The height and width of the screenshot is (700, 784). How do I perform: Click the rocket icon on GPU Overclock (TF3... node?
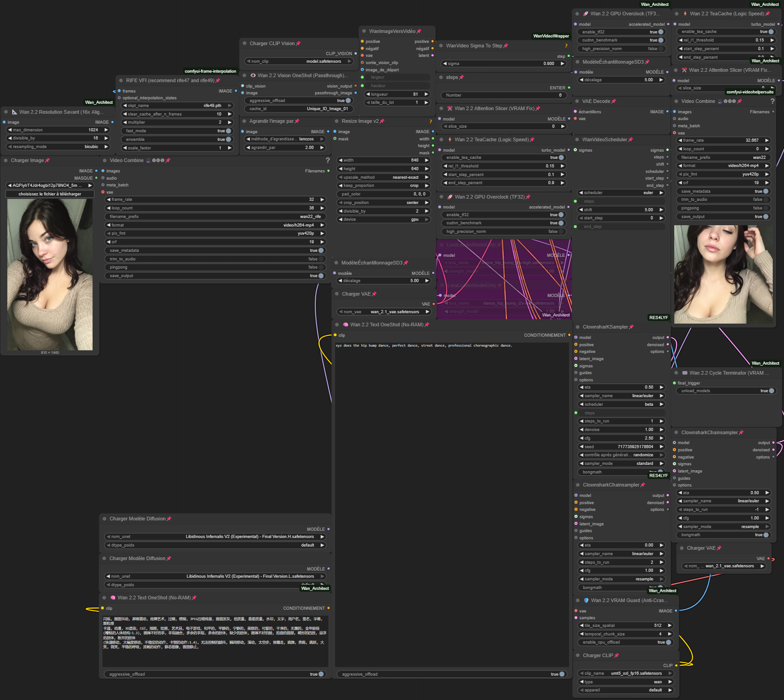(x=586, y=14)
